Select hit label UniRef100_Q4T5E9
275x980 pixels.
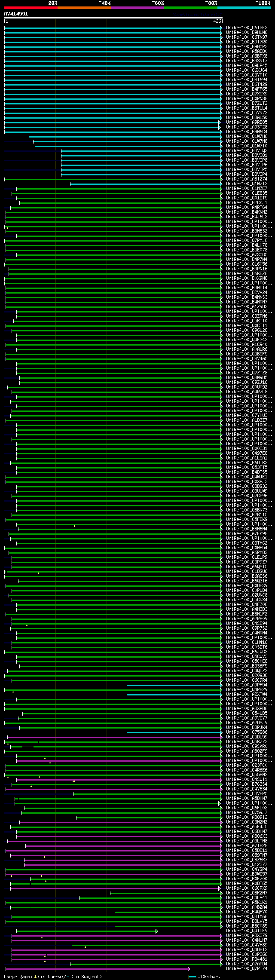coord(247,931)
